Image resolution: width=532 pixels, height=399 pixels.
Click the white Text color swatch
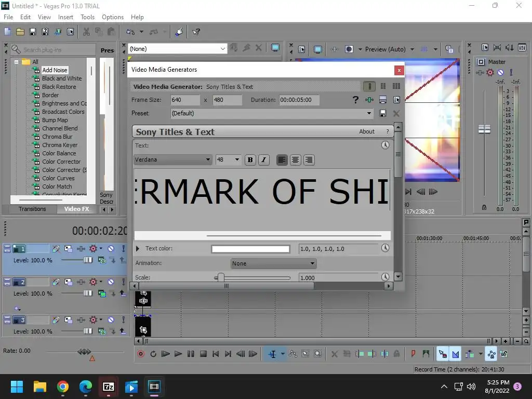(x=250, y=249)
